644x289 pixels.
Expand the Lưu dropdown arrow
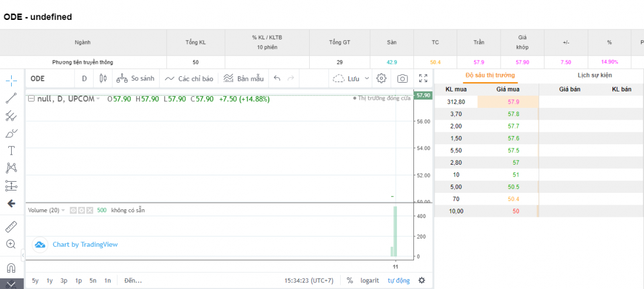pos(366,79)
